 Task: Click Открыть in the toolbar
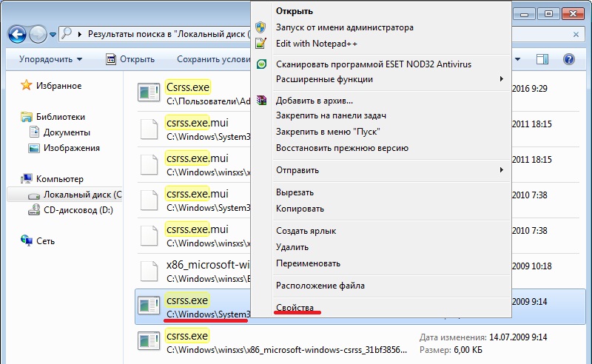point(130,59)
